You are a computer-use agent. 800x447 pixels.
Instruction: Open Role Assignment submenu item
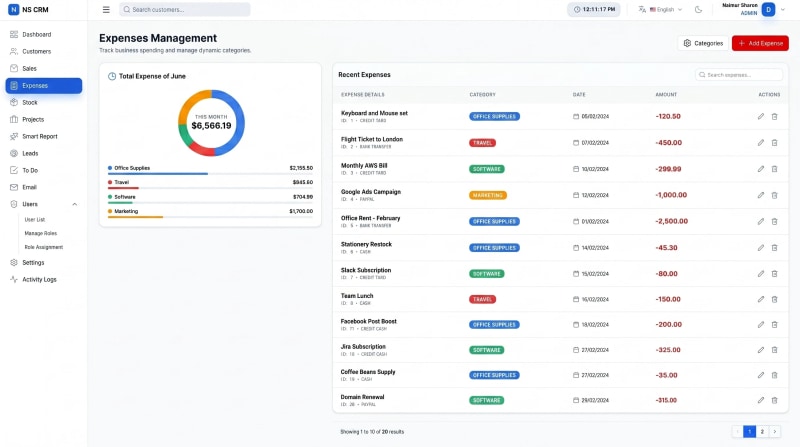click(44, 247)
